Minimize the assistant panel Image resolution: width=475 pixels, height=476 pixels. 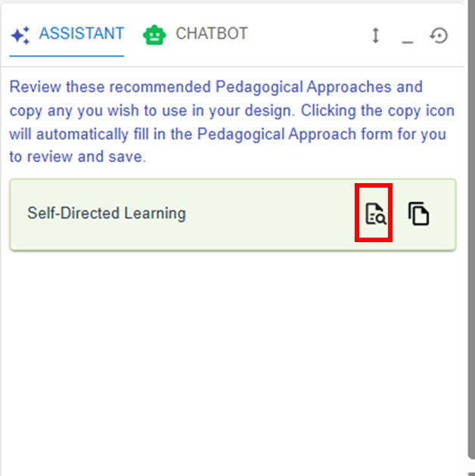pyautogui.click(x=407, y=36)
